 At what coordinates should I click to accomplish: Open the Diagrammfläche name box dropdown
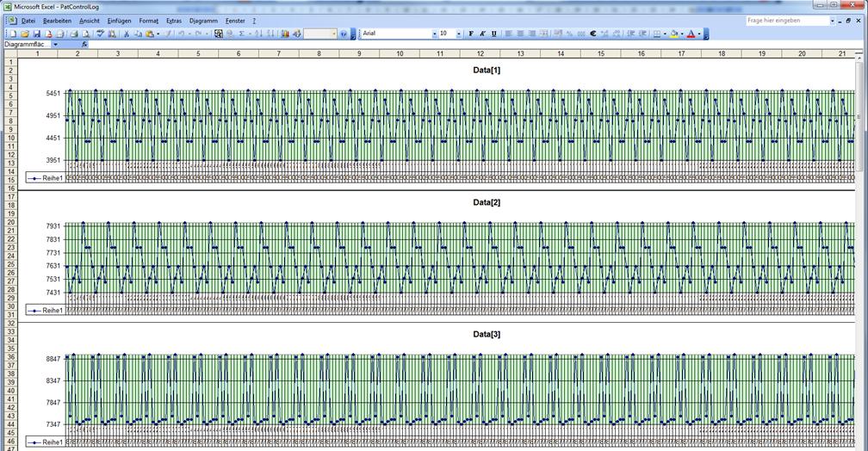(55, 44)
